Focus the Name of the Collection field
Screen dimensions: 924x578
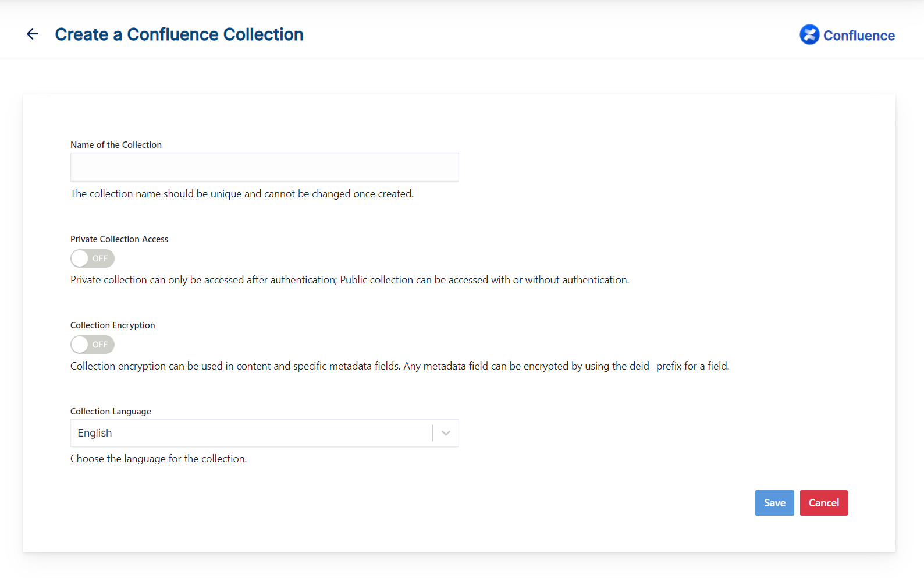tap(265, 167)
